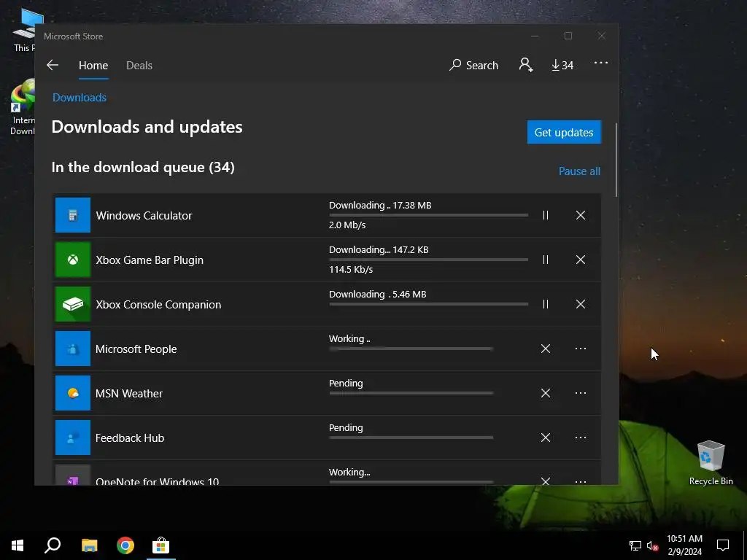Screen dimensions: 747x560
Task: Pause the Xbox Console Companion download
Action: pyautogui.click(x=546, y=304)
